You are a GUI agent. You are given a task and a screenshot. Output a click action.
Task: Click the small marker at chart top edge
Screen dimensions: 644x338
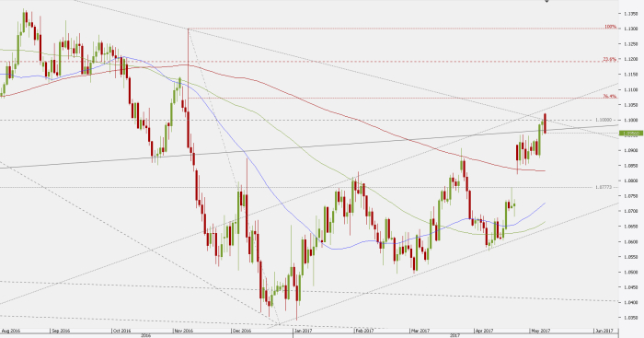pos(546,1)
